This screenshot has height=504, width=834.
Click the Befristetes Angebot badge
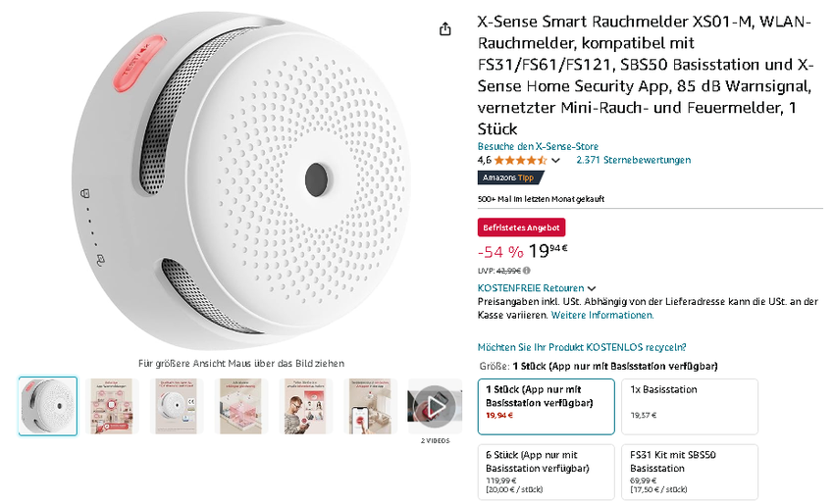pos(521,227)
